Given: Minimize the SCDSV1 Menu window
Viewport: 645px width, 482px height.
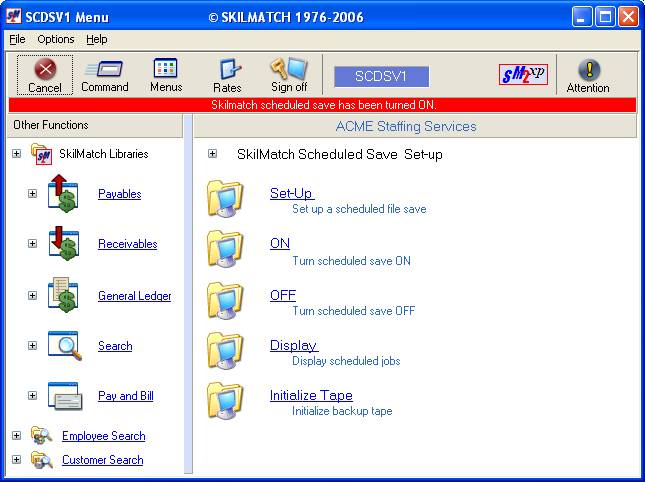Looking at the screenshot, I should (x=582, y=17).
